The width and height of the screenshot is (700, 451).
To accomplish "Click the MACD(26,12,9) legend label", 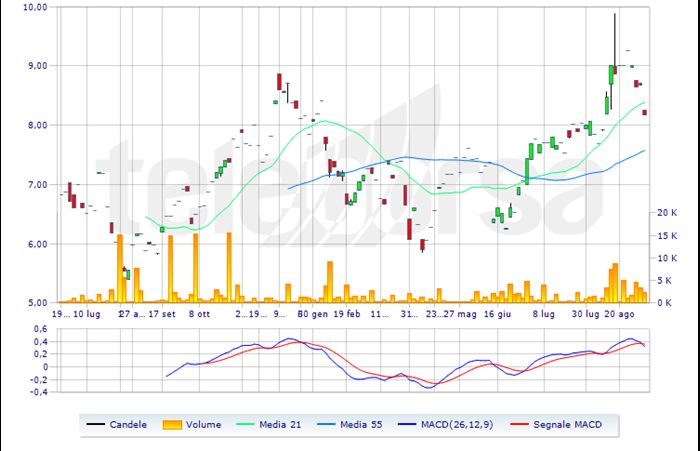I will [x=457, y=424].
